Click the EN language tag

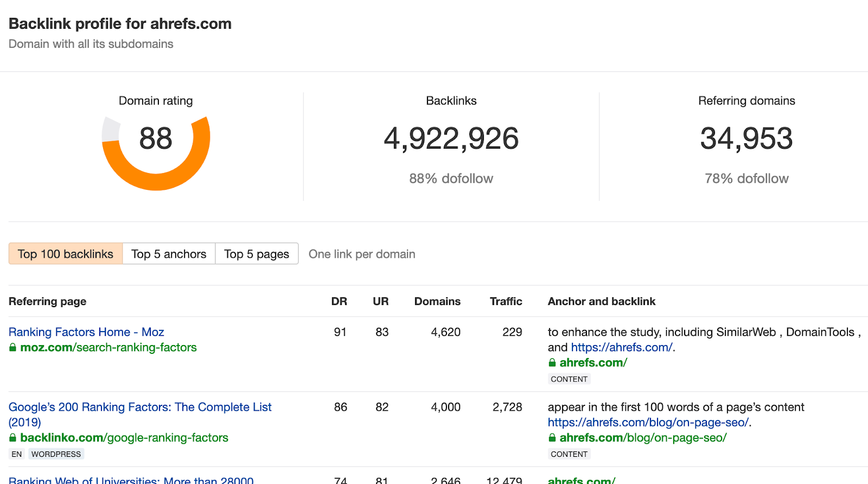[x=17, y=454]
